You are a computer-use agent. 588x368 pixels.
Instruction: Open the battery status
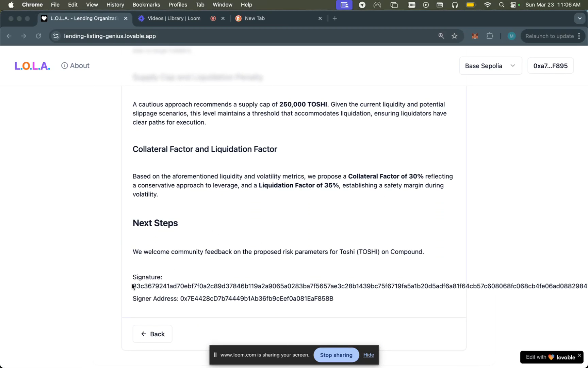[471, 5]
